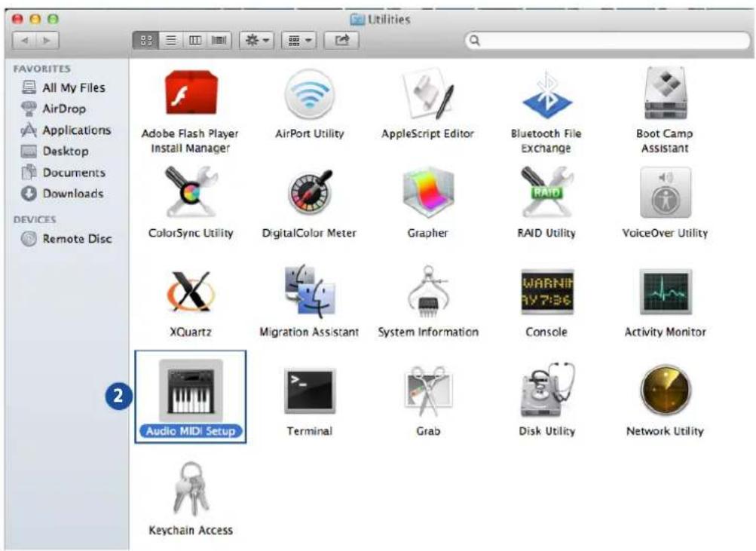Screen dimensions: 756x551
Task: Select the Network Utility icon
Action: click(666, 390)
